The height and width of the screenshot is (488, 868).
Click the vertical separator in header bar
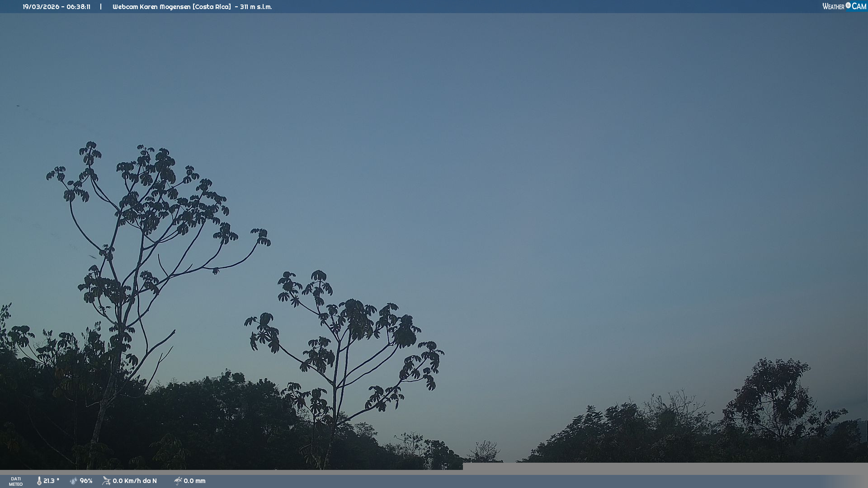101,7
